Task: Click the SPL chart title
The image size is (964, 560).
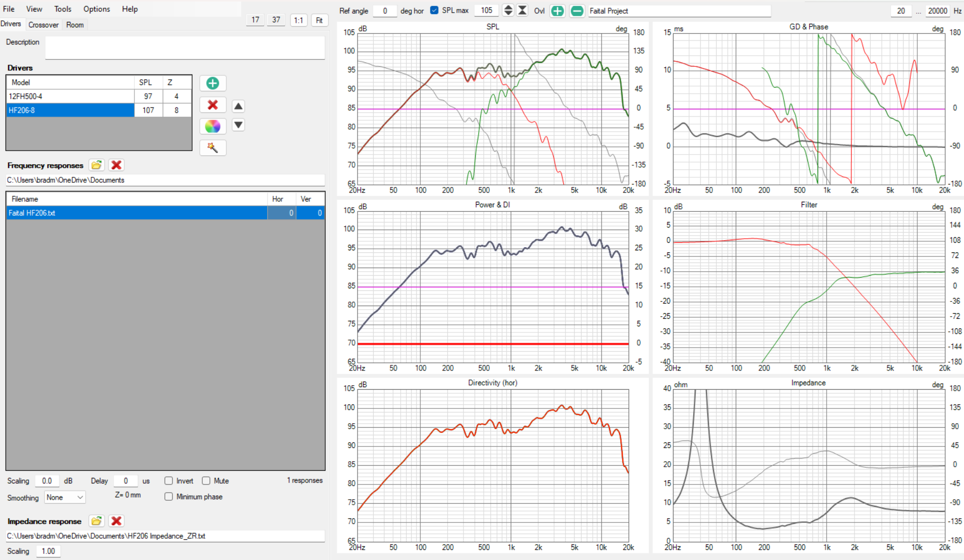Action: [x=492, y=27]
